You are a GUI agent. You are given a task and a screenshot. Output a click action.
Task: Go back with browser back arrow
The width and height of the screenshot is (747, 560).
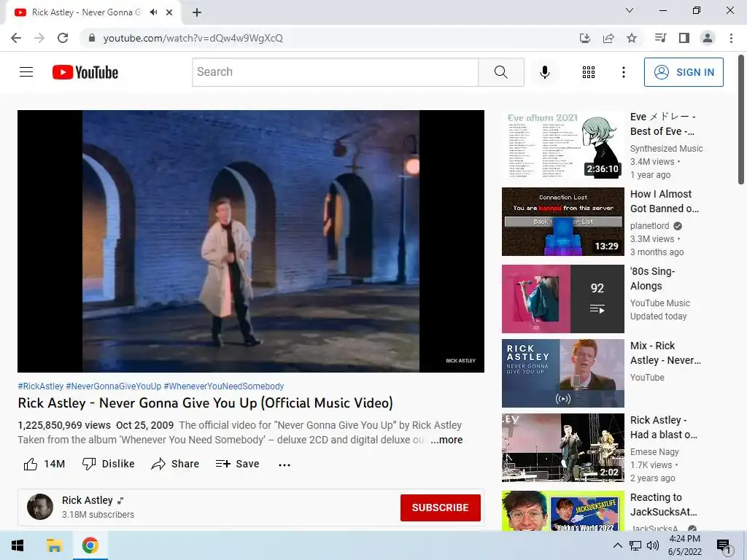16,38
